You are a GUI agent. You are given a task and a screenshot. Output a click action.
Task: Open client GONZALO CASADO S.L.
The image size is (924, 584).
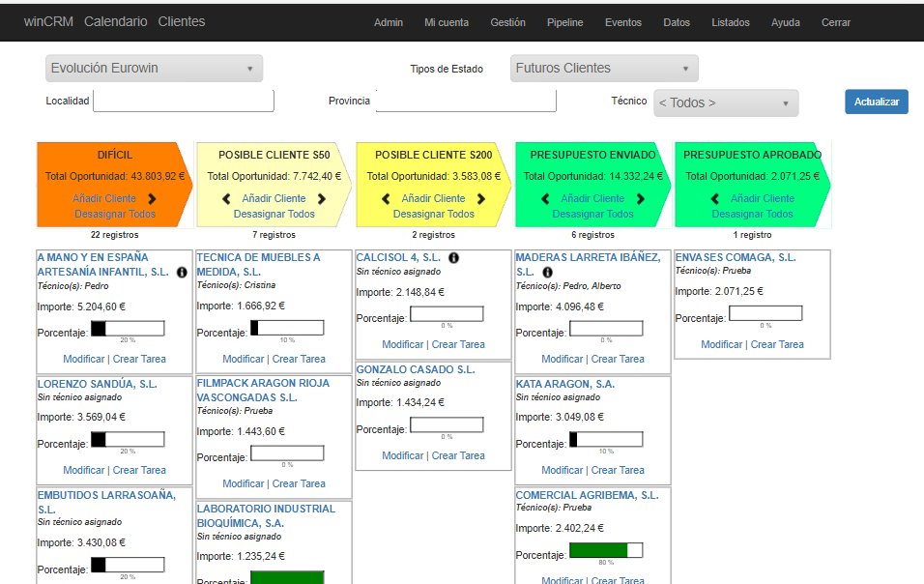tap(416, 369)
